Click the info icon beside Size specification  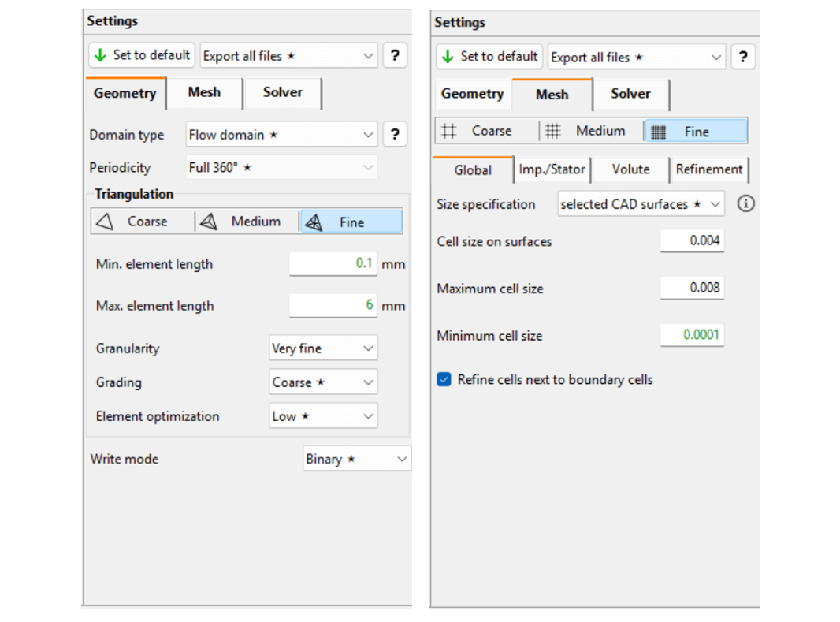pyautogui.click(x=745, y=203)
